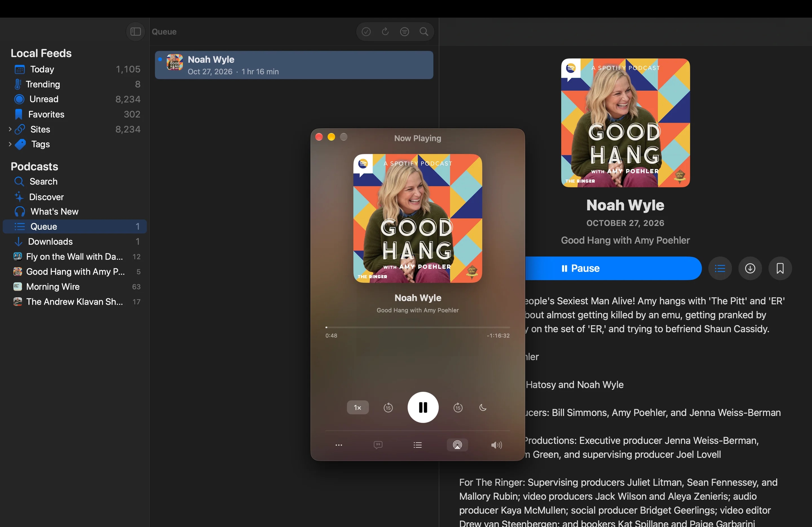This screenshot has height=527, width=812.
Task: Bookmark the episode as favorite
Action: [x=780, y=269]
